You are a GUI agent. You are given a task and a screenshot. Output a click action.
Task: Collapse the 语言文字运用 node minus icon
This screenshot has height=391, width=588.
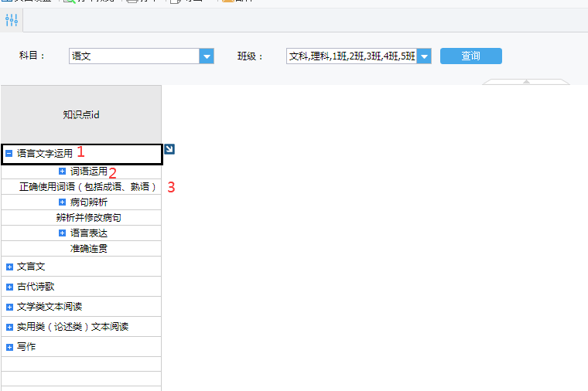coord(9,153)
